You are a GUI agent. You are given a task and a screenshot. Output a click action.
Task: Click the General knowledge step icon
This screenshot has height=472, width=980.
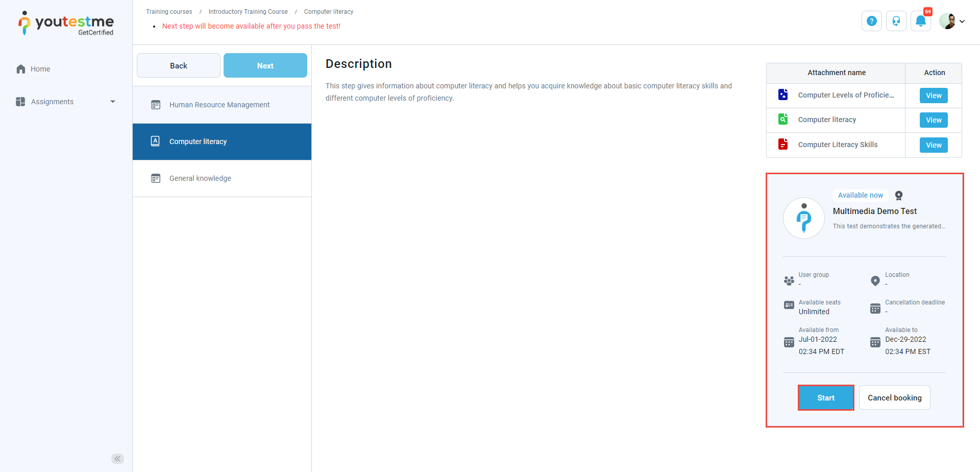(156, 178)
